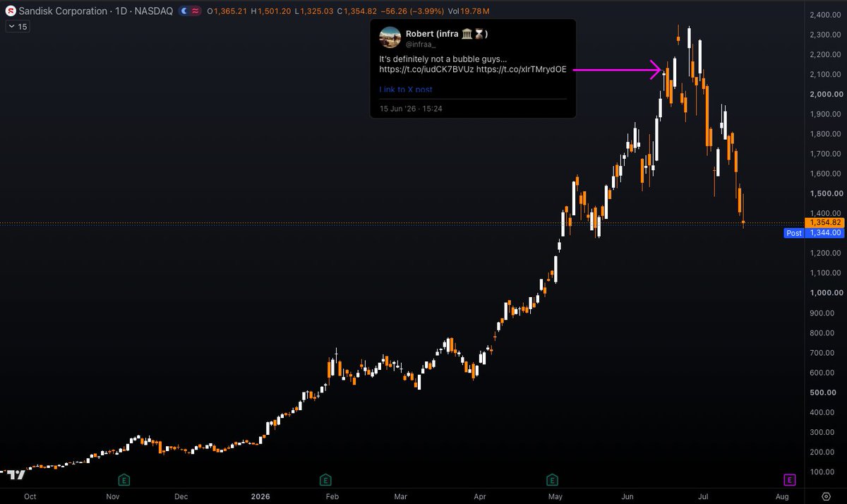
Task: Click the low value 1,325.03
Action: click(316, 11)
